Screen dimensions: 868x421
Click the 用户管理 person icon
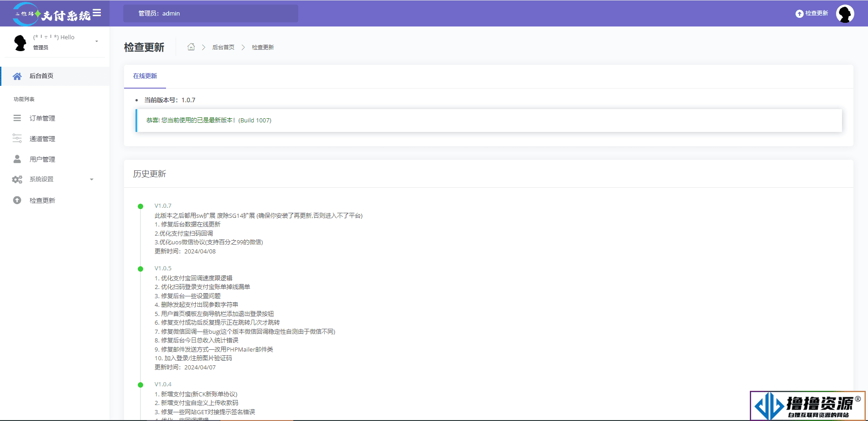pos(17,159)
